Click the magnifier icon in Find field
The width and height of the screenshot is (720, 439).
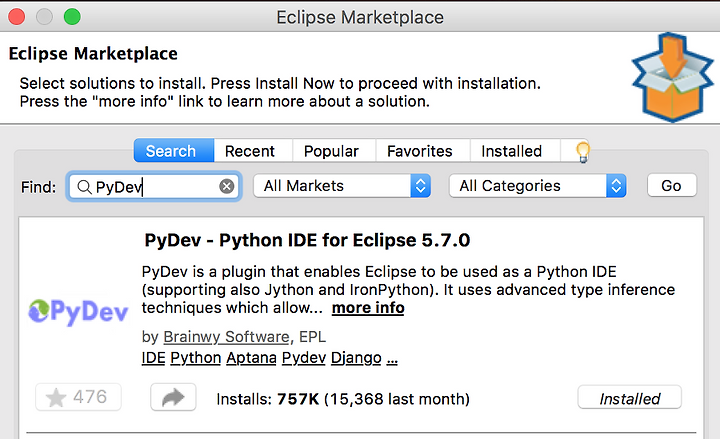coord(84,187)
